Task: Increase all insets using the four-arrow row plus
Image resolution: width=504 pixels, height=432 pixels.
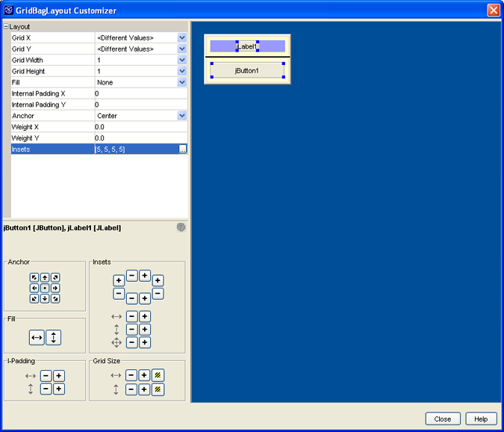Action: pyautogui.click(x=145, y=342)
